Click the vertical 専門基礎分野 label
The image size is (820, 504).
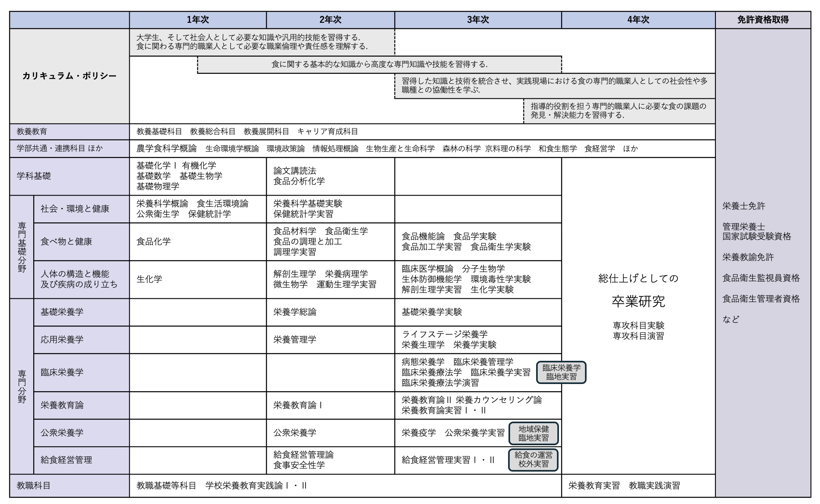point(22,247)
